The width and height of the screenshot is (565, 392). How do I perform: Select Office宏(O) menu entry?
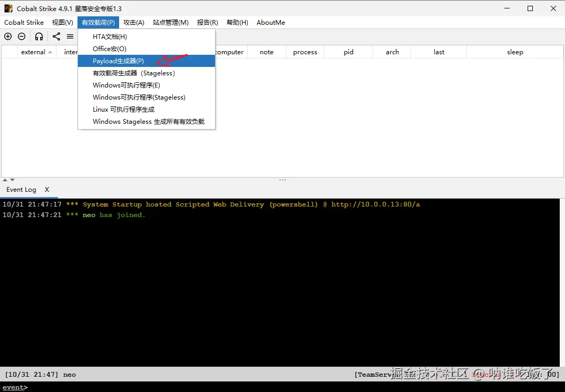click(147, 48)
